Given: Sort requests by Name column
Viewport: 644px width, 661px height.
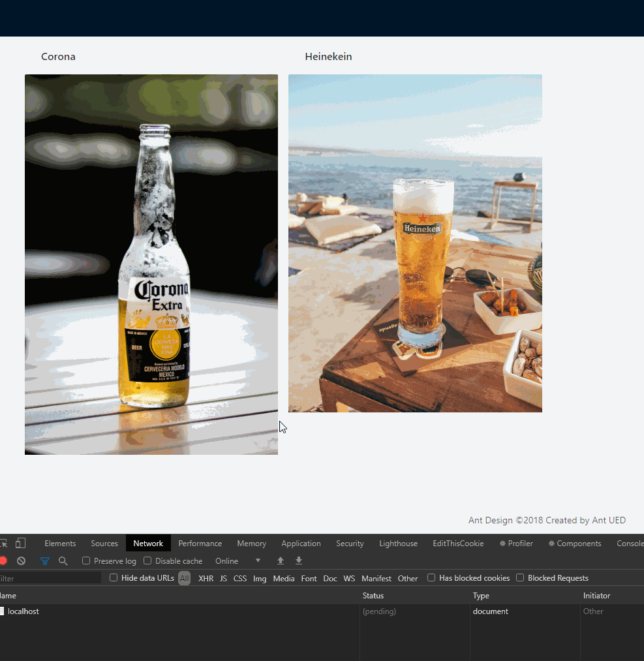Looking at the screenshot, I should (179, 596).
